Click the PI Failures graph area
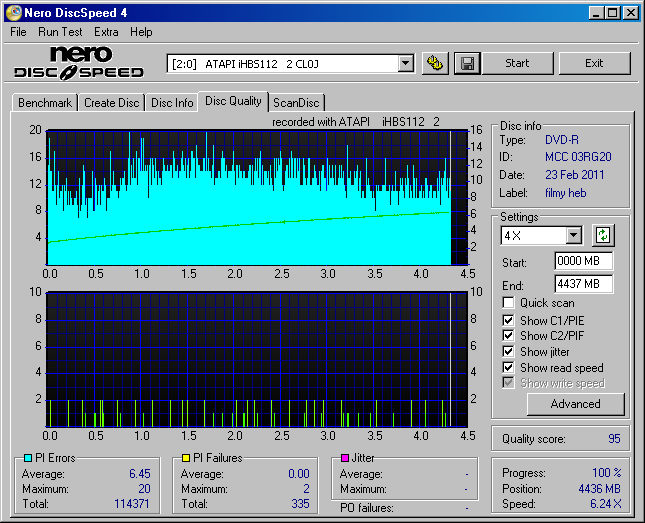The image size is (645, 523). tap(257, 360)
